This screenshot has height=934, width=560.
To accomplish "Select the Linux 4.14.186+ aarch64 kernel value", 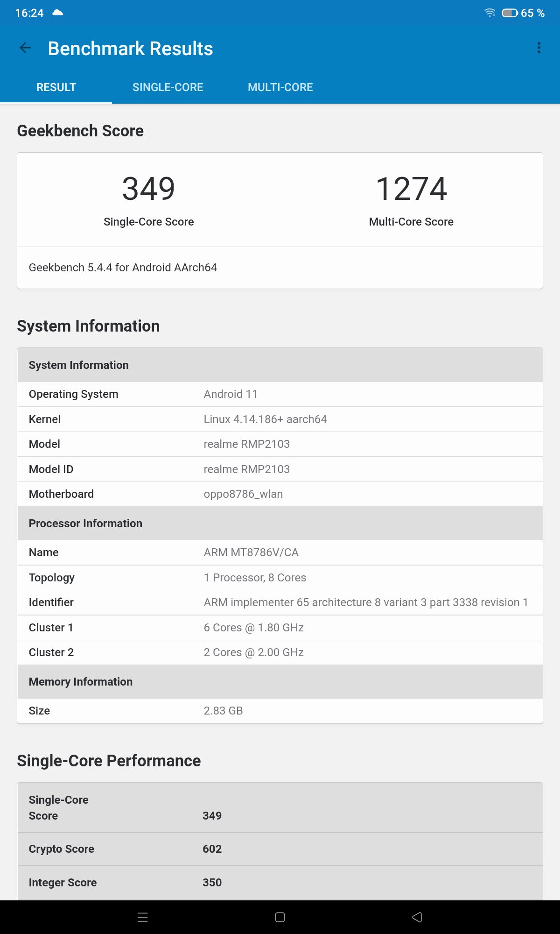I will (265, 419).
